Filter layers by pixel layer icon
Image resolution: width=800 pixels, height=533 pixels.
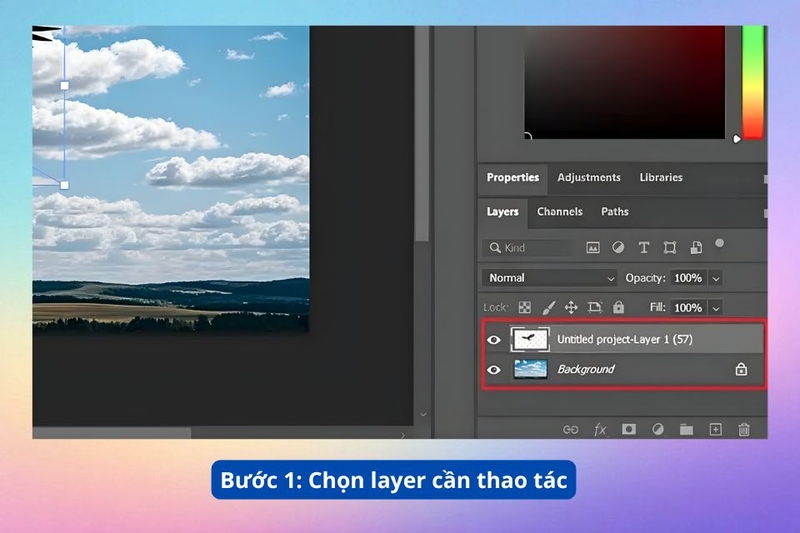tap(592, 248)
